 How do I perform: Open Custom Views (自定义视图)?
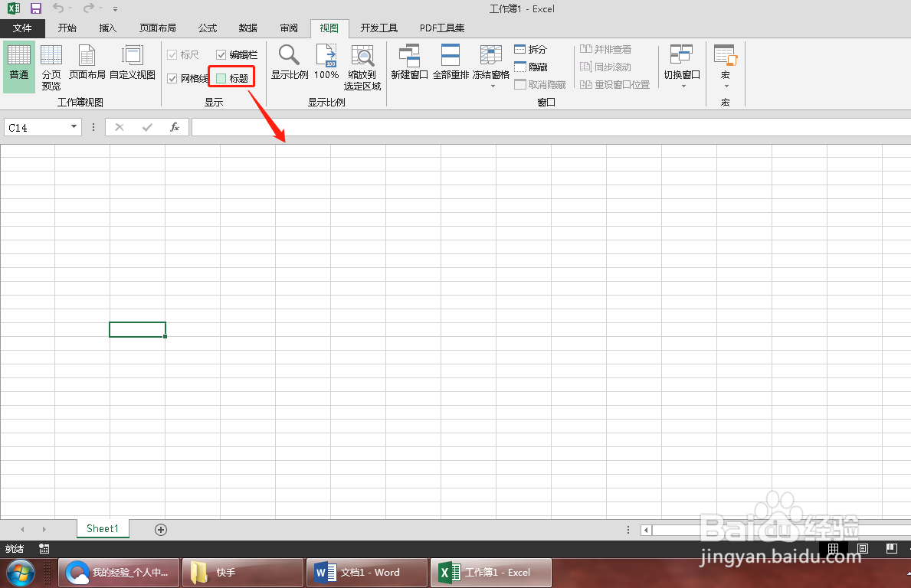133,63
